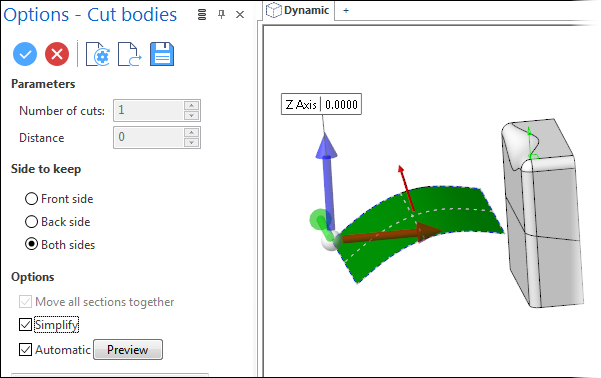This screenshot has width=601, height=378.
Task: Click the Preview button
Action: [128, 350]
